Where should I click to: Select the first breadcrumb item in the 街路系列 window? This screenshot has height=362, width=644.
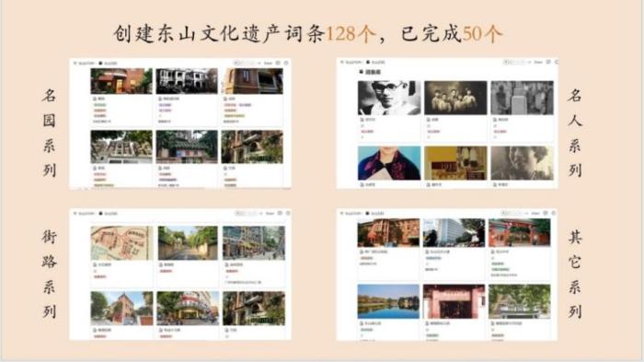click(86, 214)
